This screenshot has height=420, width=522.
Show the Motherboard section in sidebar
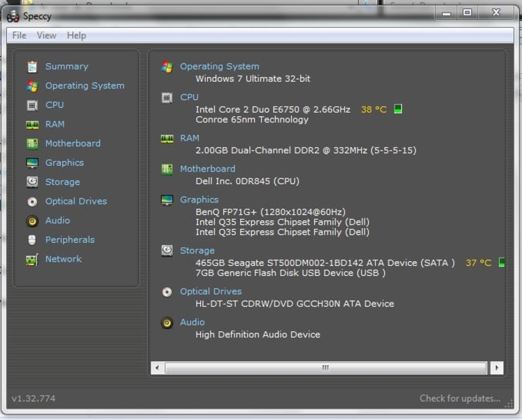point(73,143)
